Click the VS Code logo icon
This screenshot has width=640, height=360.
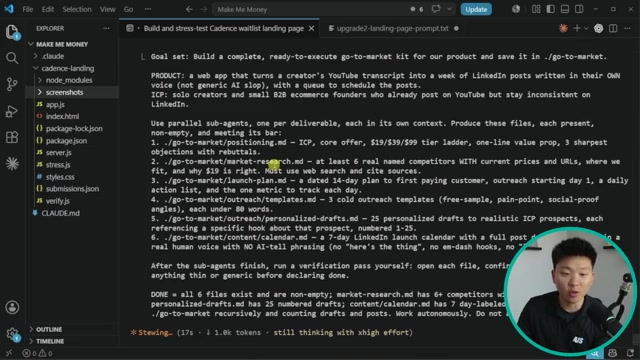9,9
